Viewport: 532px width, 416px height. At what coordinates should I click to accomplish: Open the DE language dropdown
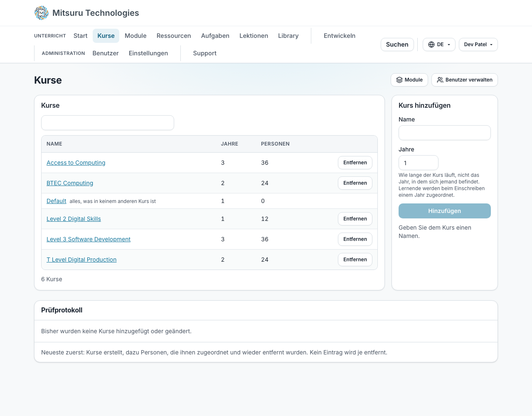point(439,45)
